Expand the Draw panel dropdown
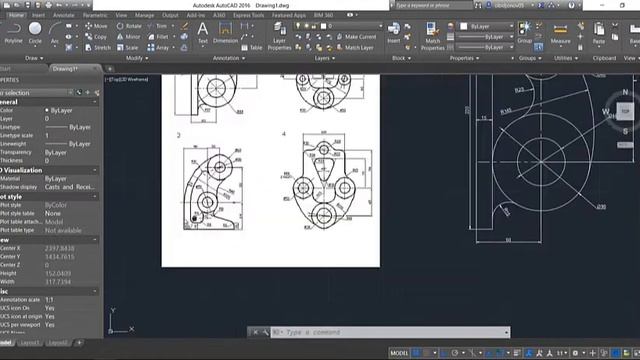Screen dimensions: 640x360 click(x=34, y=58)
